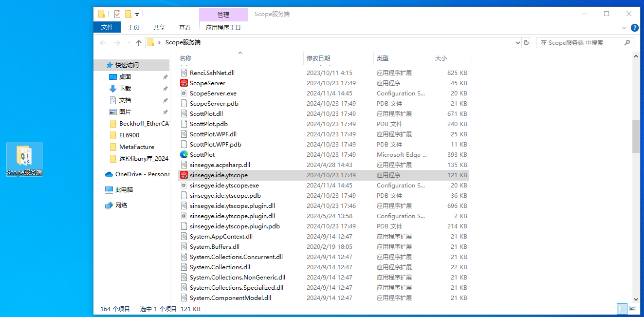The height and width of the screenshot is (317, 644).
Task: Click the Pictures (图片) icon in sidebar
Action: click(x=113, y=112)
